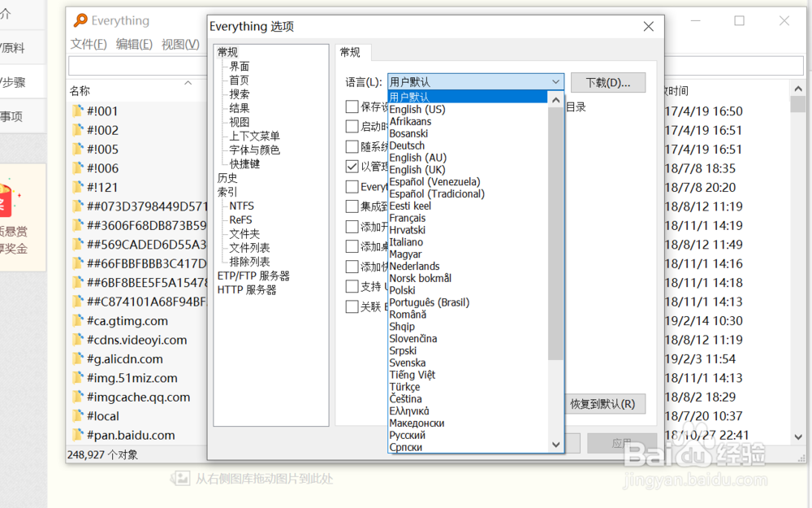
Task: Click folder icon beside #!006
Action: click(x=78, y=168)
